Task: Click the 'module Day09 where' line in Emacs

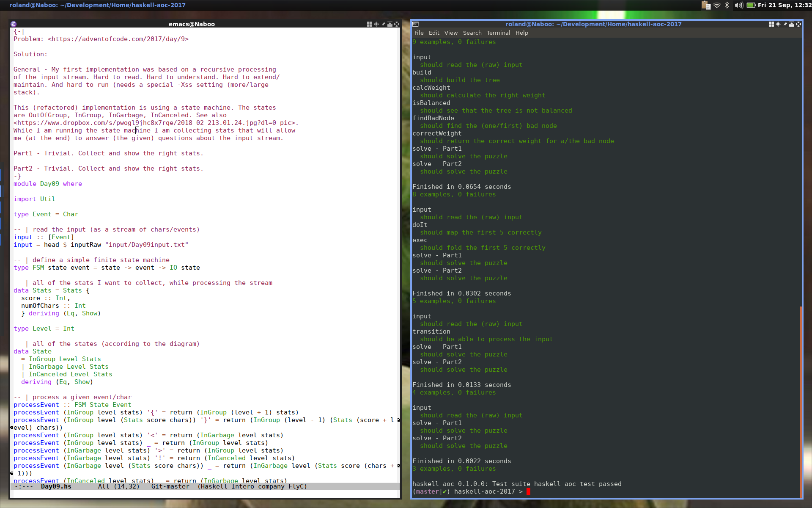Action: [48, 184]
